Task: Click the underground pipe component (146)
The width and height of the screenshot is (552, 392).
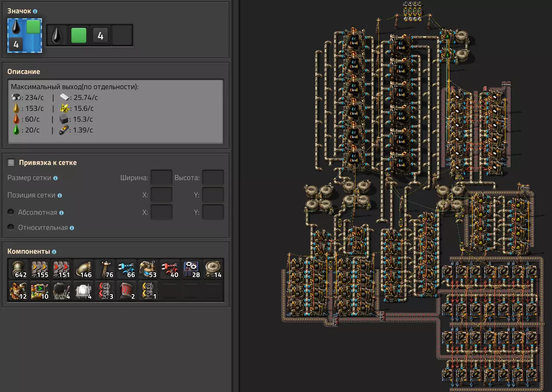Action: [84, 269]
